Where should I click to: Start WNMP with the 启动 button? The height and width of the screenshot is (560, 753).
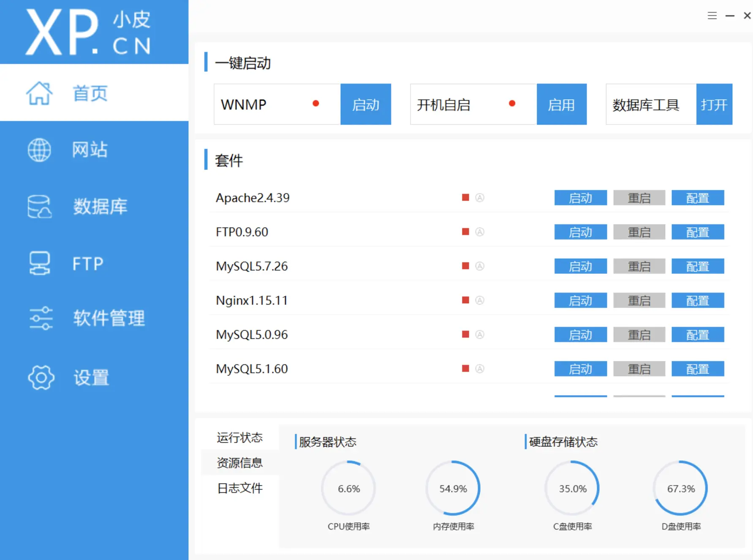coord(366,104)
